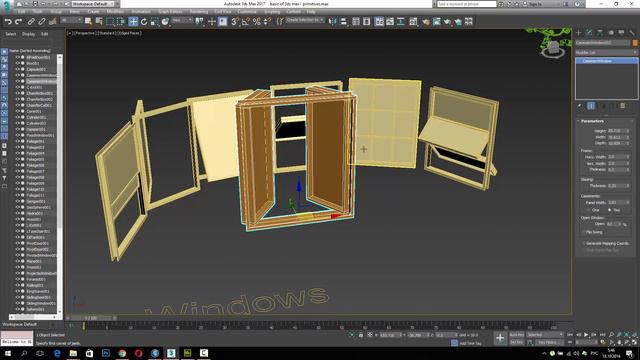Activate the Select and Move tool
Screen dimensions: 640x360
133,22
